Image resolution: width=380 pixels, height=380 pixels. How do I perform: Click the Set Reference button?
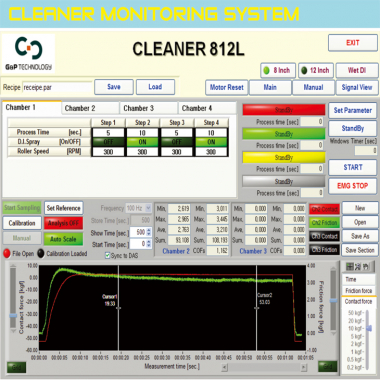[x=63, y=208]
